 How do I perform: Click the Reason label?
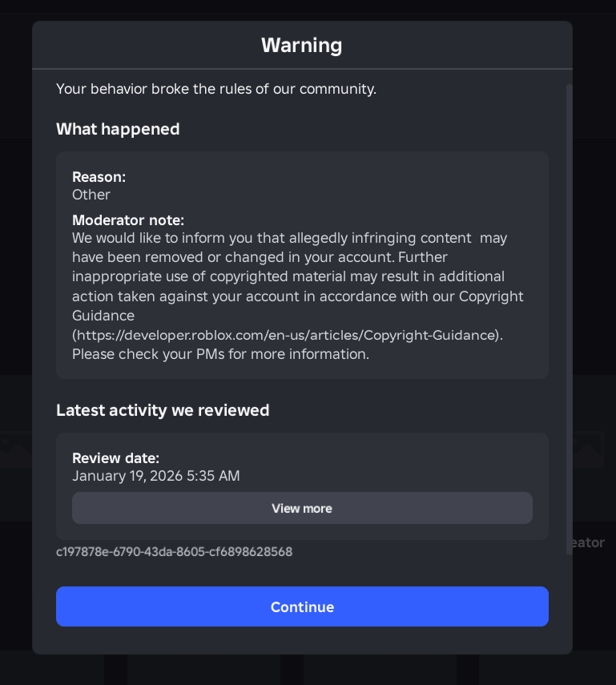(99, 177)
